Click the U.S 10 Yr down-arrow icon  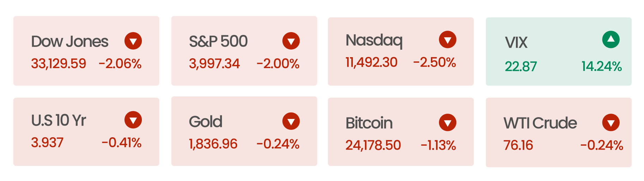coord(133,120)
